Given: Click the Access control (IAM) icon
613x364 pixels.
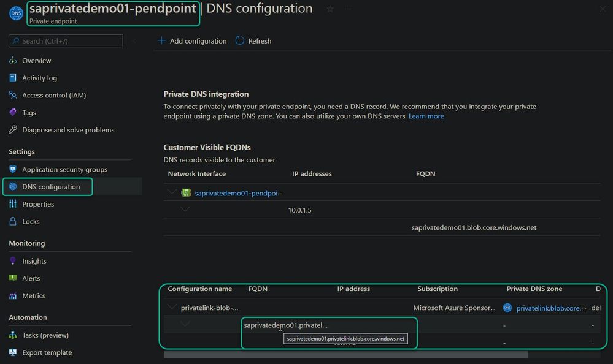Looking at the screenshot, I should point(13,95).
